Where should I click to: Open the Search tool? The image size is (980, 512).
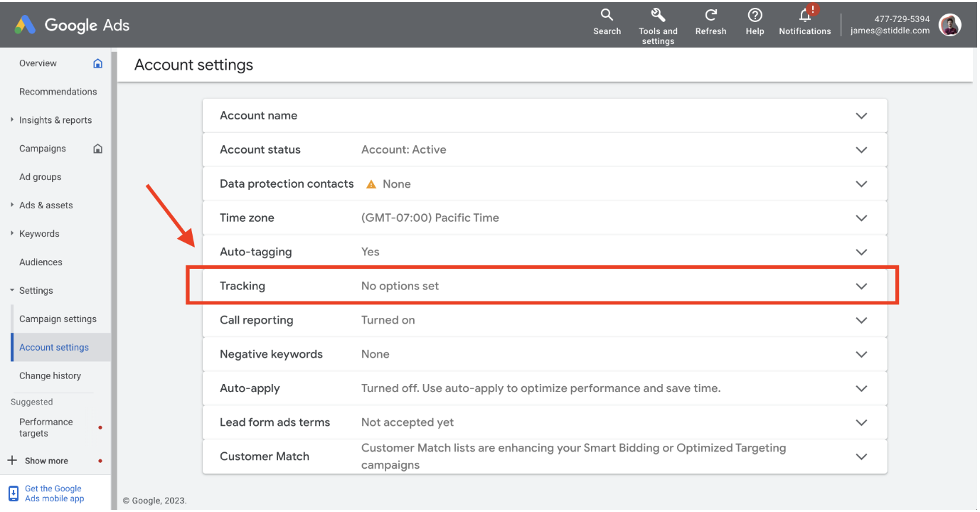coord(607,22)
